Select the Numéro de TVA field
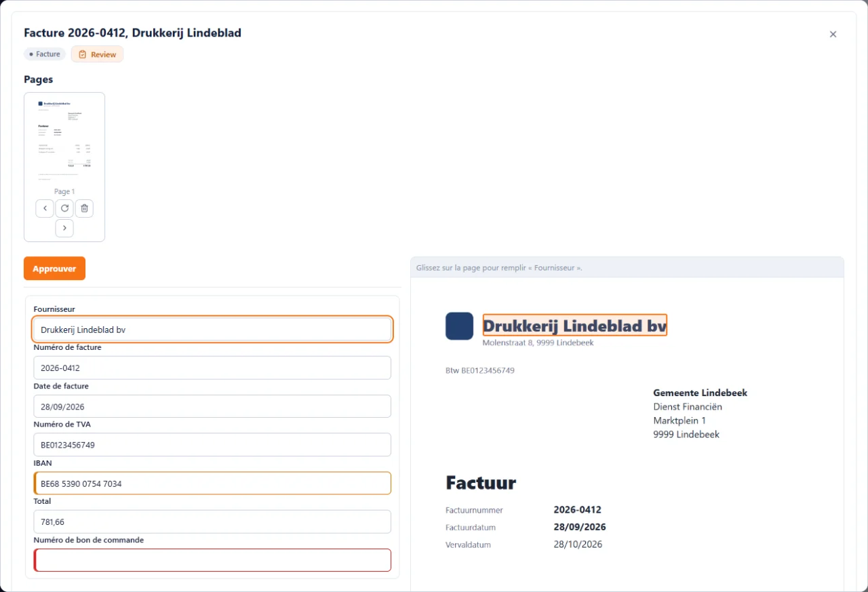Image resolution: width=868 pixels, height=592 pixels. (x=212, y=445)
